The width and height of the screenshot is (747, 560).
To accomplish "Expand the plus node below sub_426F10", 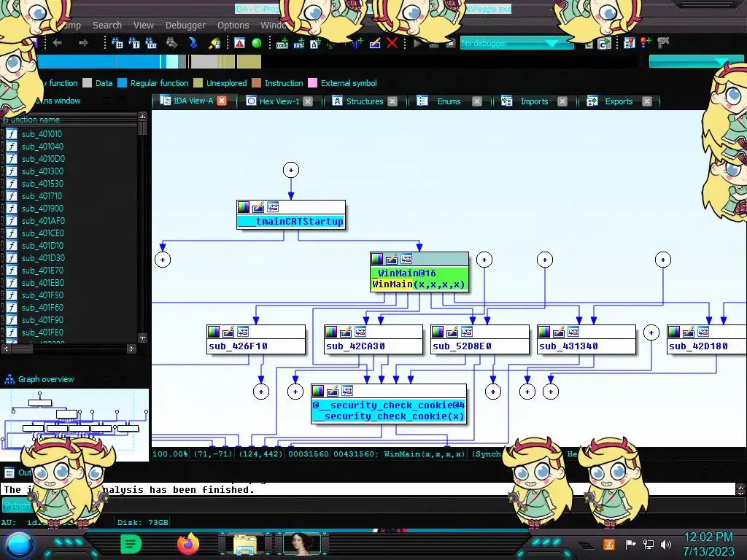I will pyautogui.click(x=261, y=392).
